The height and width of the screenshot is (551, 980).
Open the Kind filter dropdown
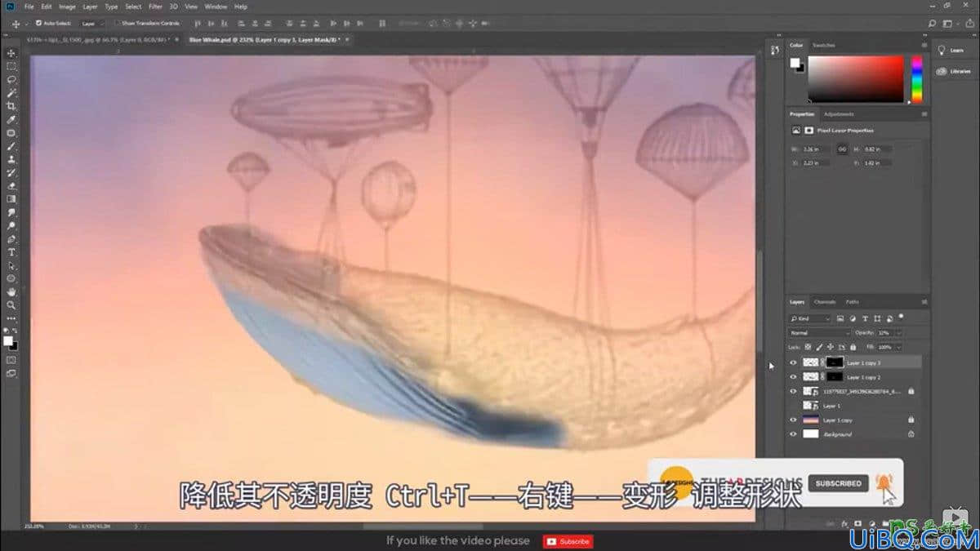tap(810, 318)
